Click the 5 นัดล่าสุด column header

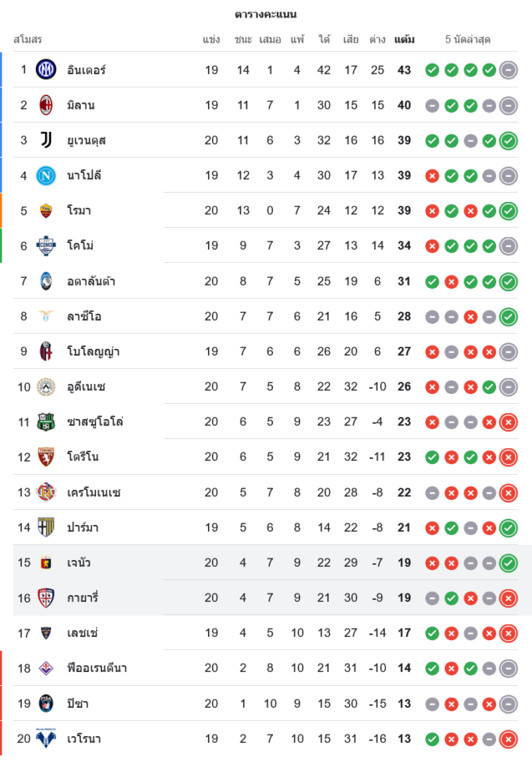(x=468, y=39)
